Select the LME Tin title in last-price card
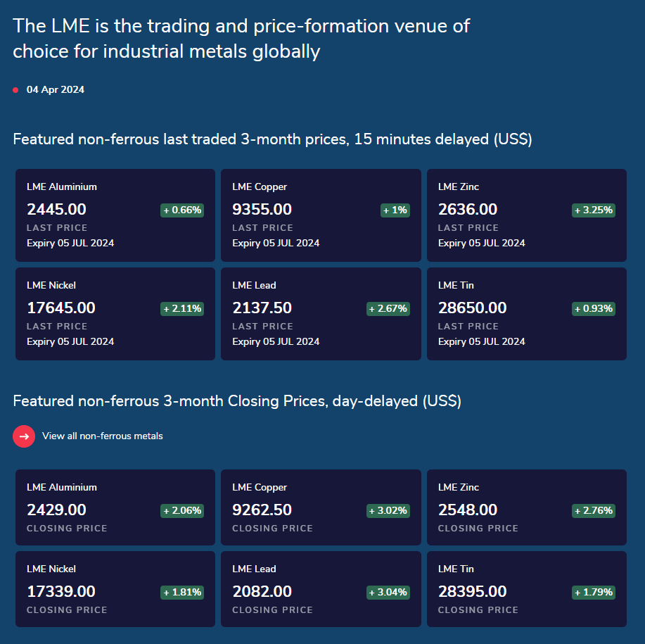 tap(456, 285)
